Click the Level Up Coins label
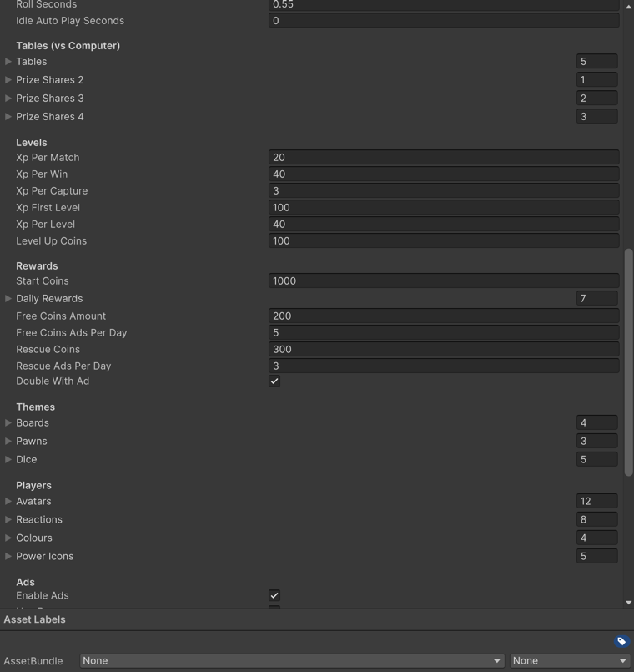Screen dimensions: 634x672 tap(52, 241)
